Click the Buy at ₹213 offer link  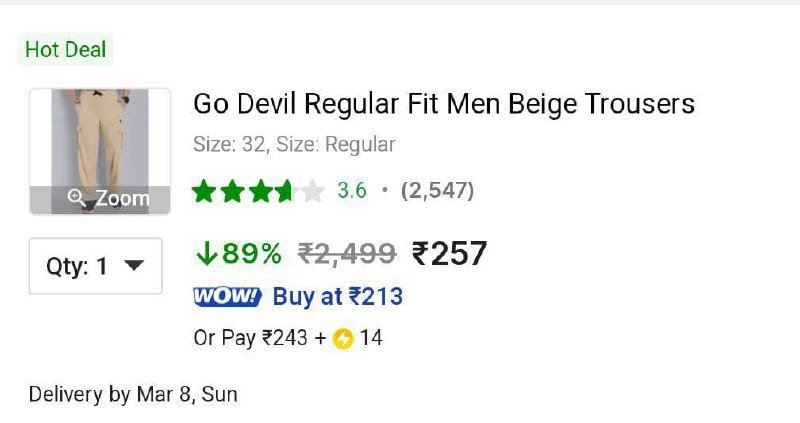click(338, 296)
